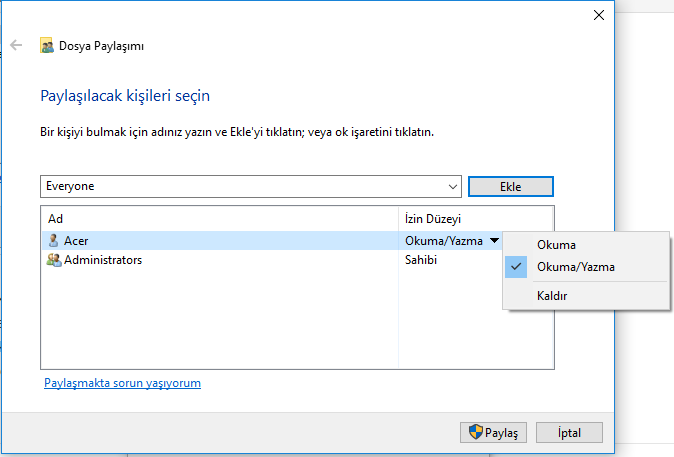Open the Paylaşmakta sorun yaşıyorum link
This screenshot has width=674, height=457.
tap(122, 383)
